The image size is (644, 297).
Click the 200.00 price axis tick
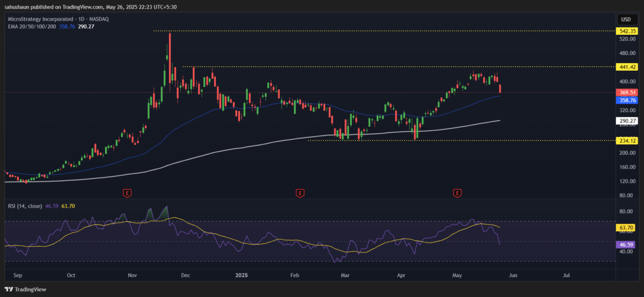coord(627,153)
